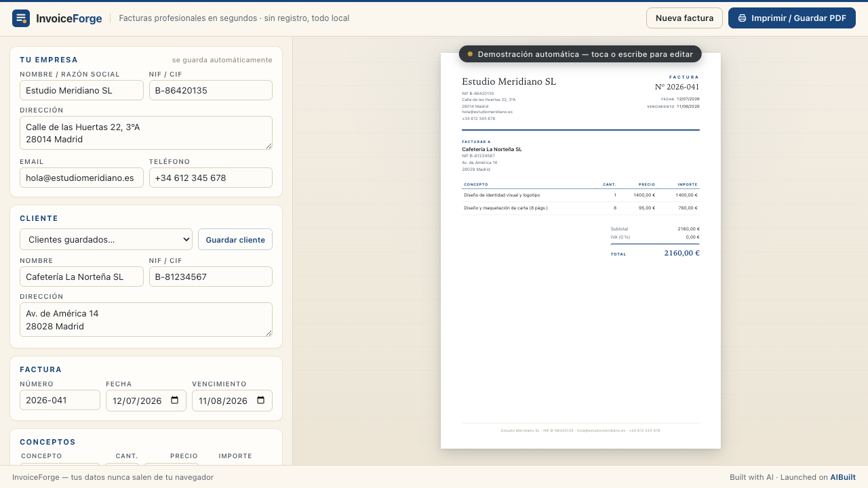
Task: Click the preview title Estudio Meridiano SL
Action: coord(509,81)
